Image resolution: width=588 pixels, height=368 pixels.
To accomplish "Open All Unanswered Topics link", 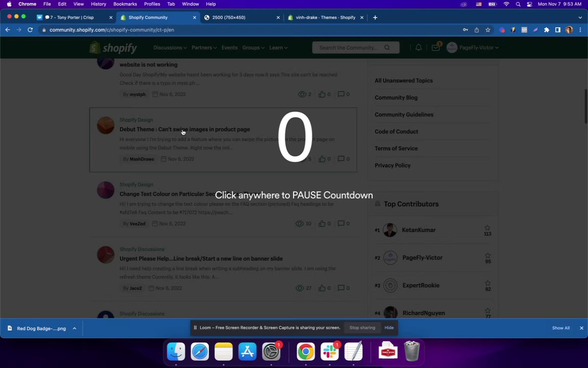I will [x=404, y=81].
